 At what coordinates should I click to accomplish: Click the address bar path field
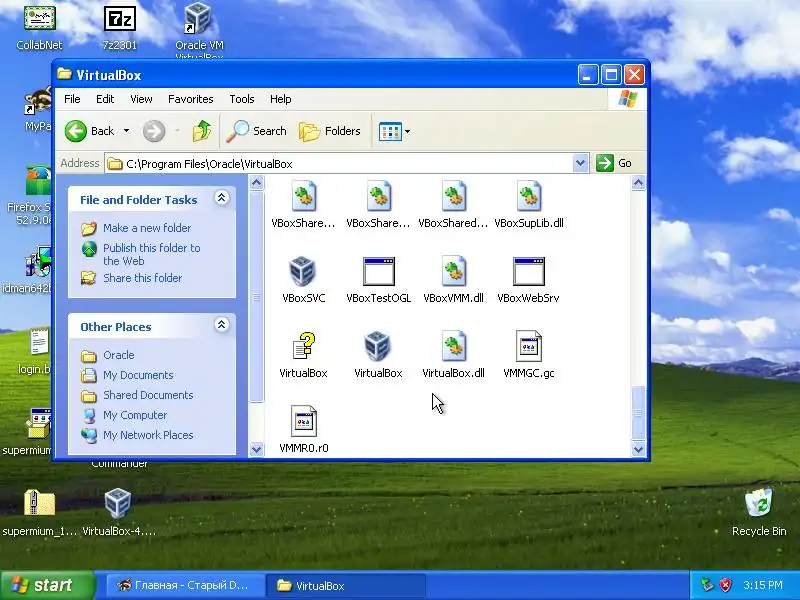pos(339,164)
